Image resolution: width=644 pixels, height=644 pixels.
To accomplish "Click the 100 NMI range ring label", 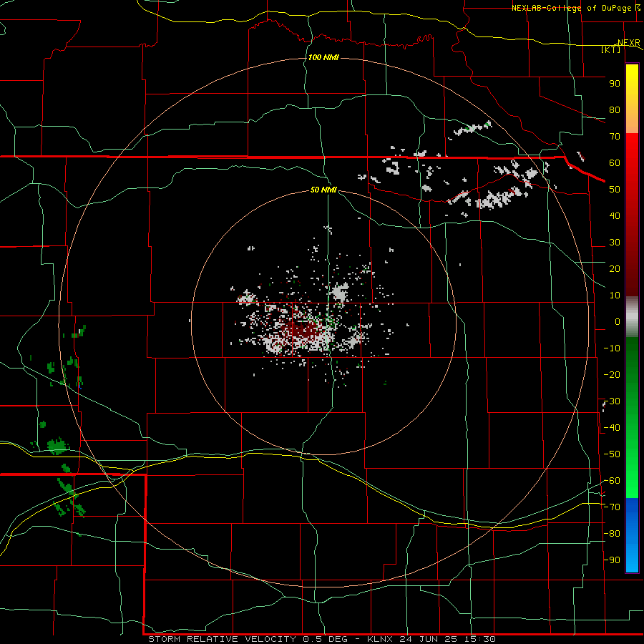I will tap(323, 57).
